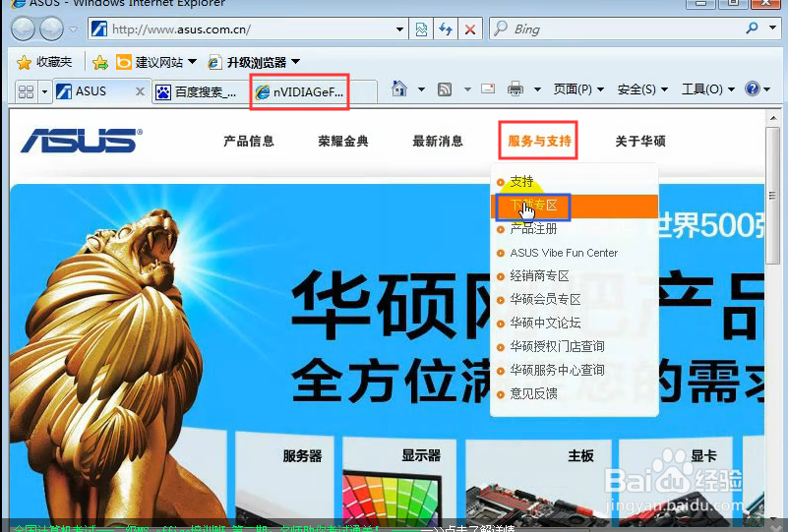Image resolution: width=788 pixels, height=532 pixels.
Task: Show the Quick Tabs grid view
Action: pyautogui.click(x=26, y=91)
